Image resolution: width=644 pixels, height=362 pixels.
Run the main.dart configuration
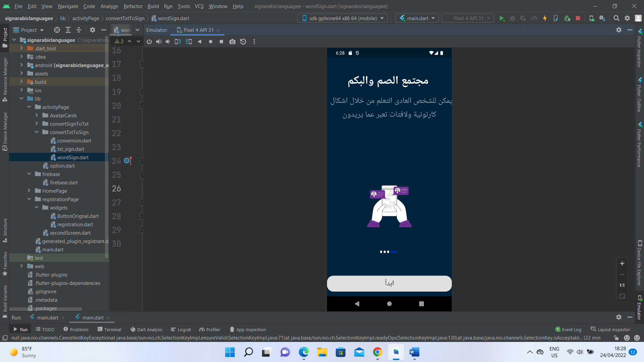(502, 18)
